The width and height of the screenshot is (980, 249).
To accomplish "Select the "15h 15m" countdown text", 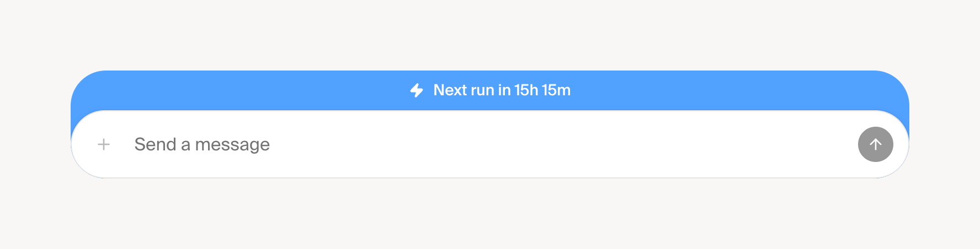I will pos(542,90).
